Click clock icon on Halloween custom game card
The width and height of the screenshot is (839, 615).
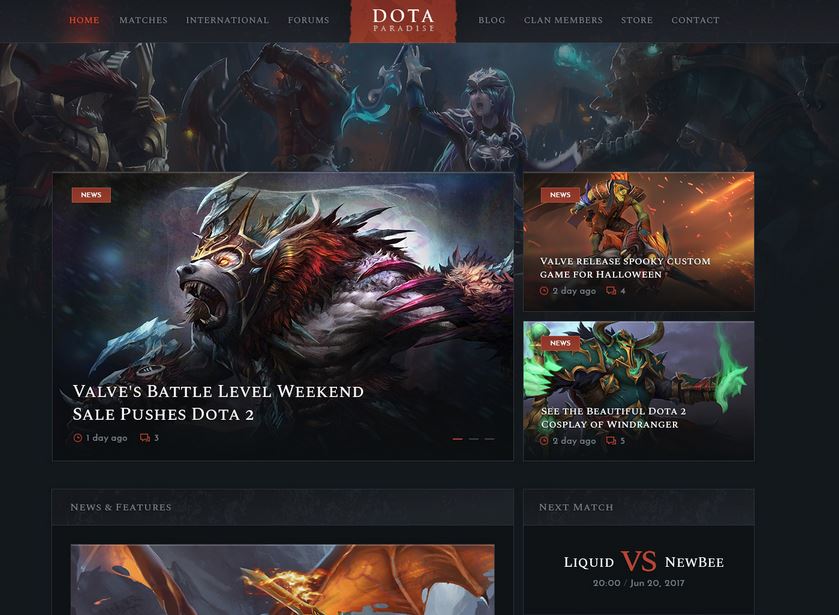pyautogui.click(x=544, y=291)
